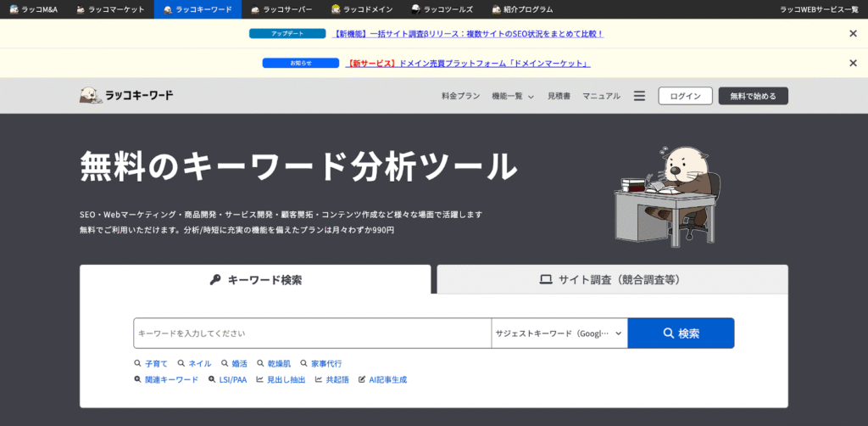Click the ラッコツールズ otter icon
The height and width of the screenshot is (426, 868).
(416, 9)
